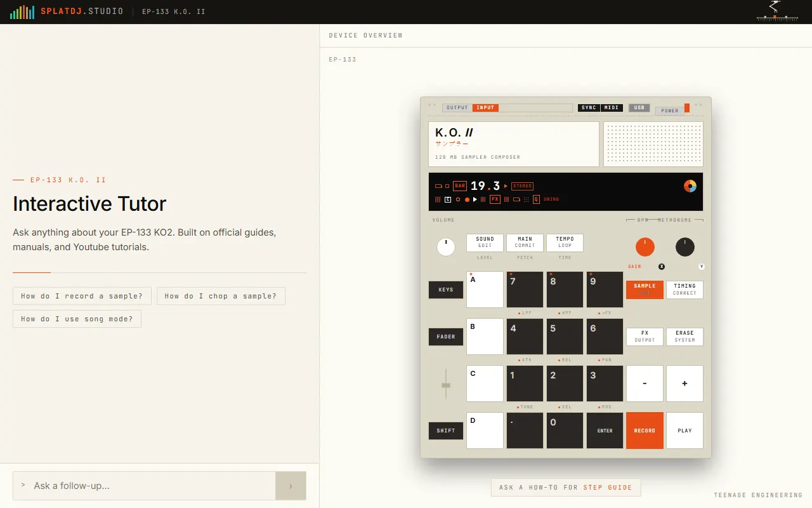The image size is (812, 508).
Task: Ask 'How do I record a sample?'
Action: point(82,296)
